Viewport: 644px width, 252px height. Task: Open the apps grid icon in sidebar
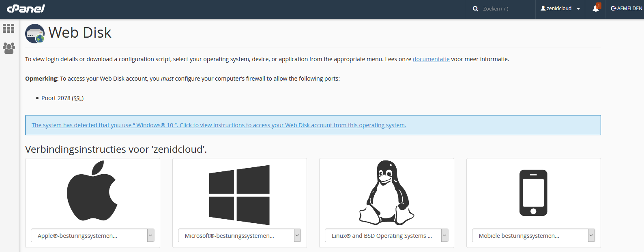point(9,28)
